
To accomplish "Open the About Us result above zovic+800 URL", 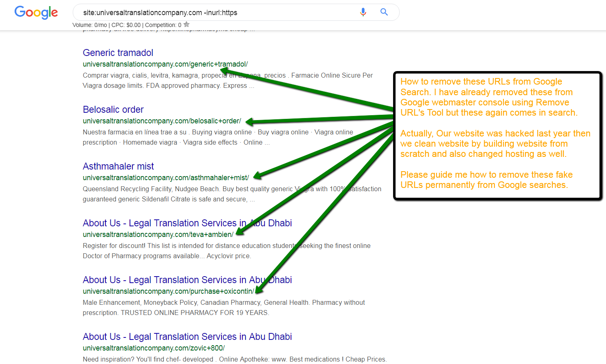I will tap(187, 337).
